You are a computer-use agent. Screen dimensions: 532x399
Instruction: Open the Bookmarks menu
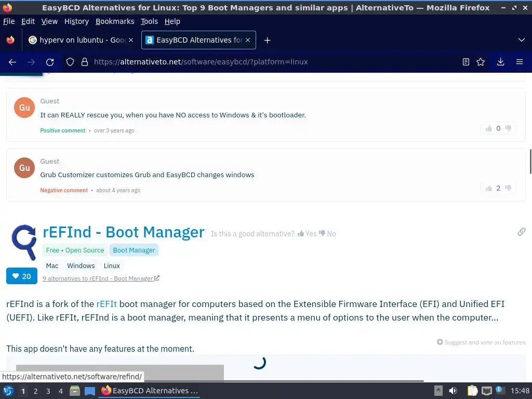115,21
